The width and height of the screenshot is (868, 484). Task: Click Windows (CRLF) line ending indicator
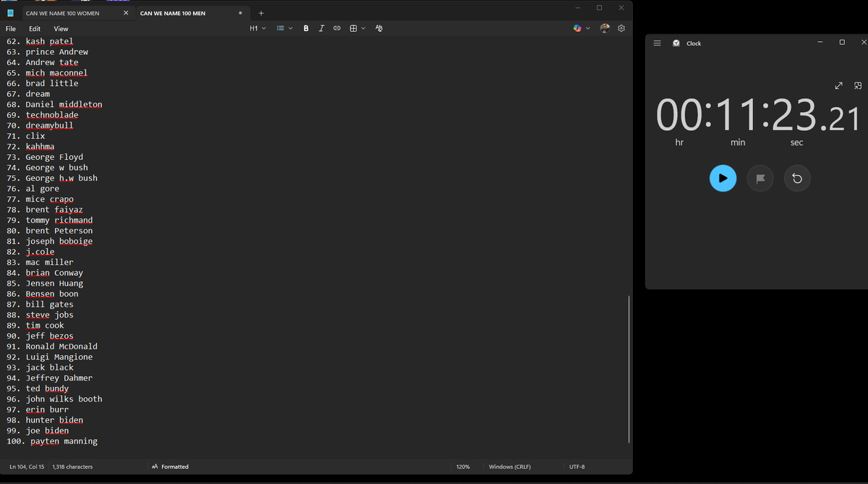(x=510, y=467)
